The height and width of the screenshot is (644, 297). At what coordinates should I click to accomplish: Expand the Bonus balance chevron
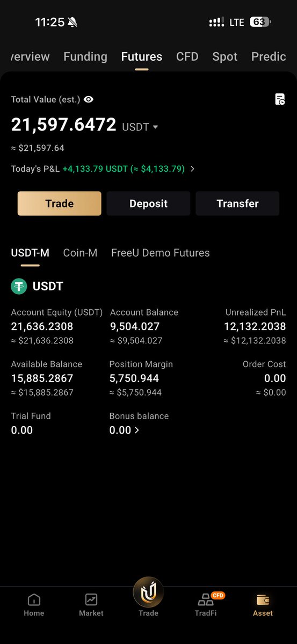136,430
